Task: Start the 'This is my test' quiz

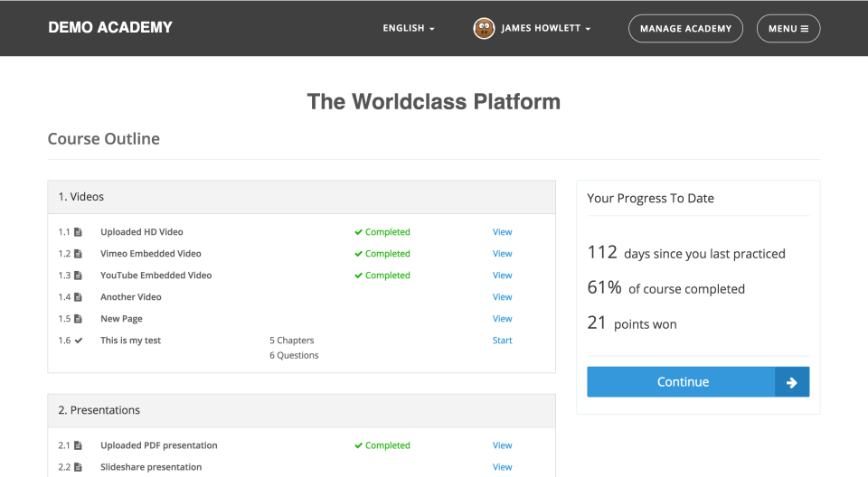Action: 502,341
